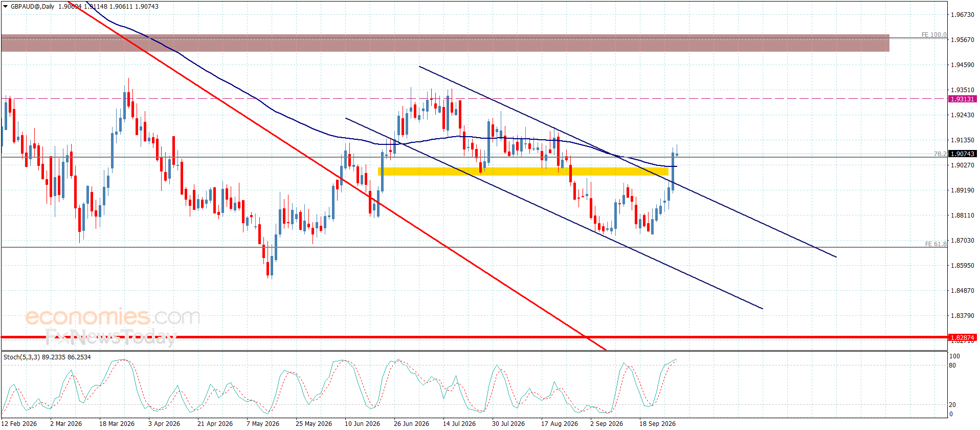Select the yellow support zone rectangle
The width and height of the screenshot is (980, 430).
(523, 171)
